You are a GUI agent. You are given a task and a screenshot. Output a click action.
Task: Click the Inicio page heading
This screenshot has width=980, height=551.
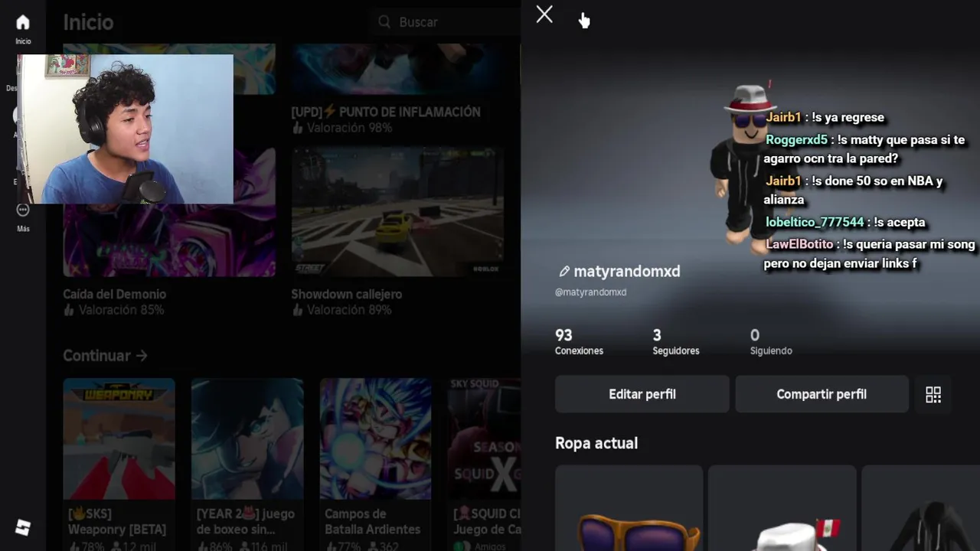(88, 22)
